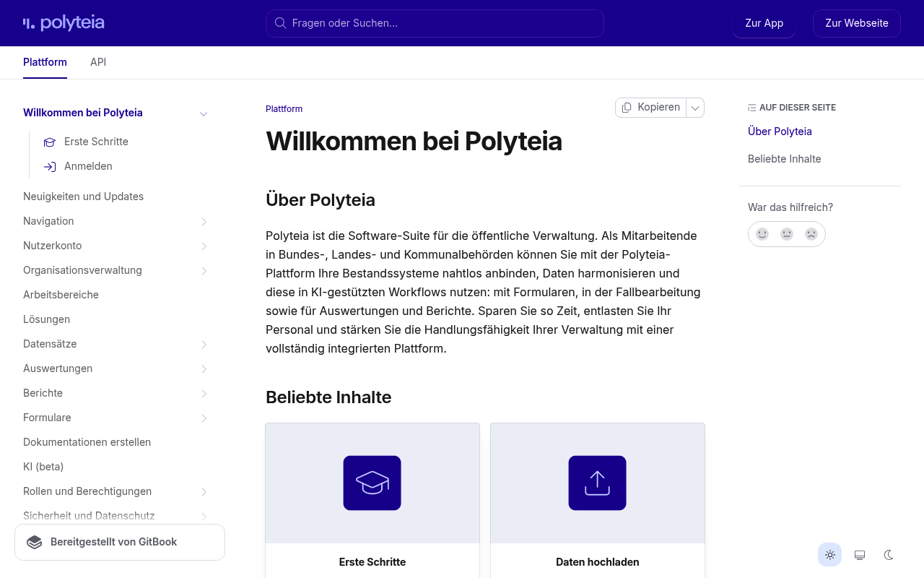Open Neuigkeiten und Updates page
Screen dimensions: 924x578
83,197
